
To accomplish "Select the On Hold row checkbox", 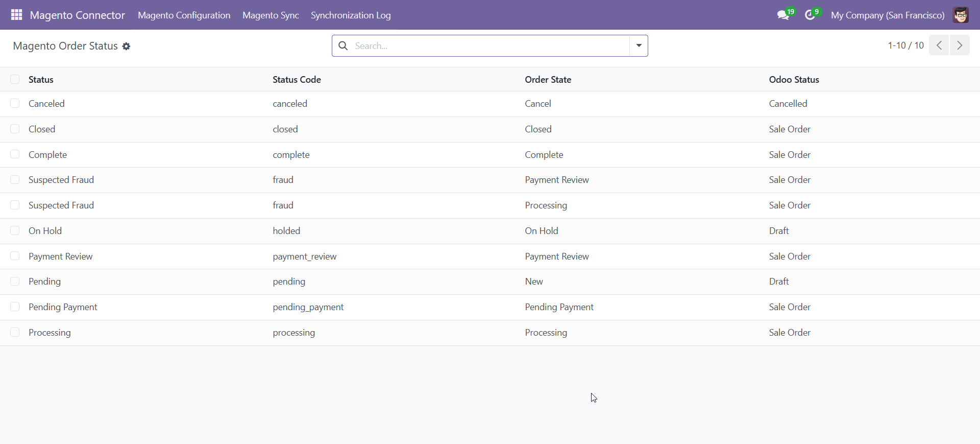I will [15, 231].
